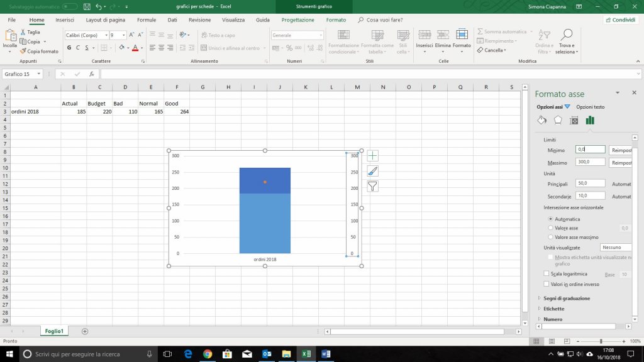
Task: Switch to the Progettazione ribbon tab
Action: pyautogui.click(x=297, y=19)
